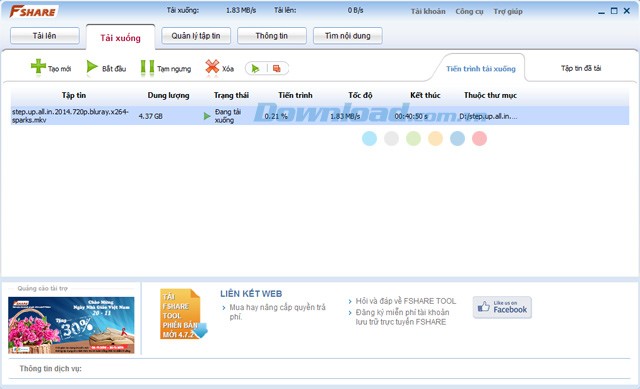Open the Mua hay nâng cấp quyền trả phí link
Screen dimensions: 640x389
278,312
